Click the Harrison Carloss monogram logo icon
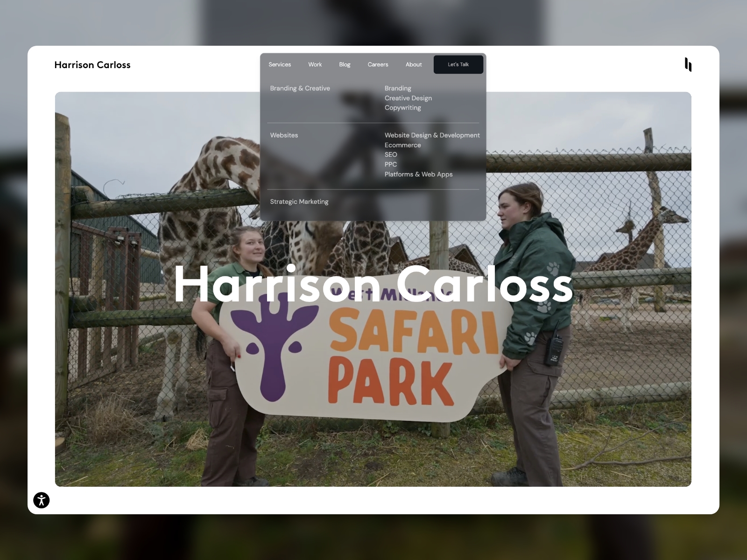 pos(688,64)
